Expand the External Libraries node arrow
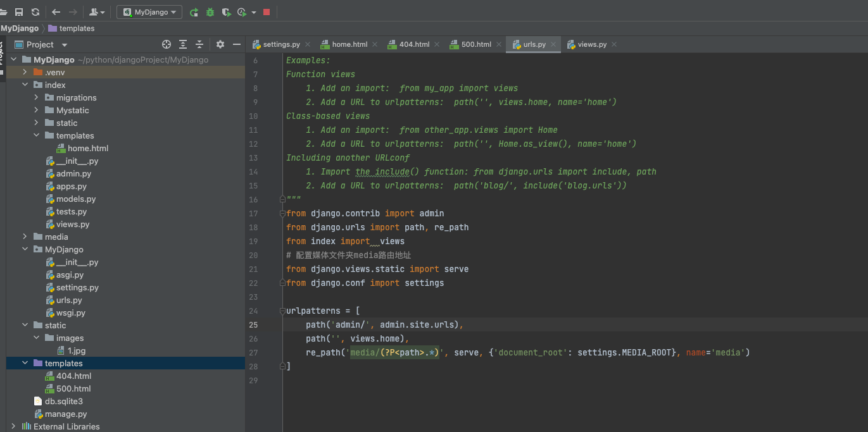The height and width of the screenshot is (432, 868). click(x=13, y=426)
